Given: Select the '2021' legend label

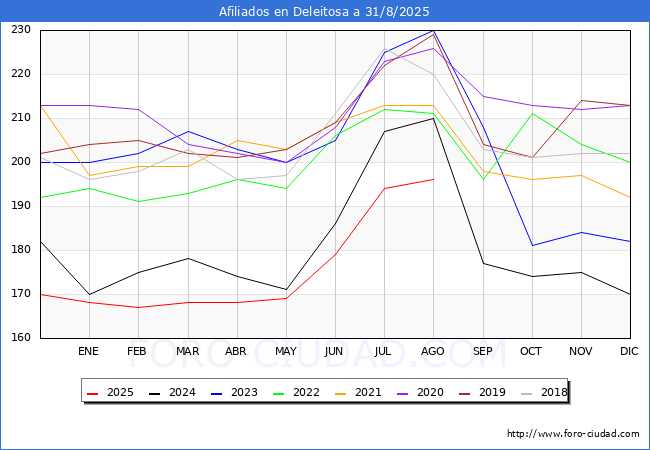Looking at the screenshot, I should coord(368,392).
